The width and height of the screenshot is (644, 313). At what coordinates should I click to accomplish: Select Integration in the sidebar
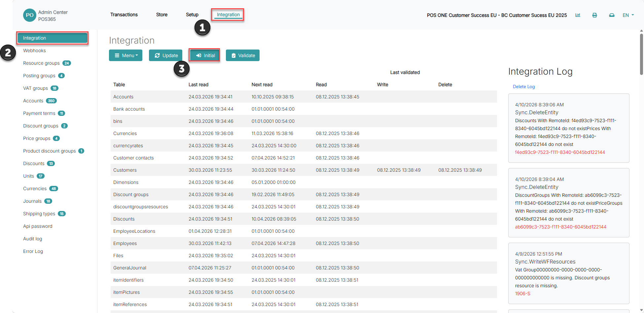53,38
